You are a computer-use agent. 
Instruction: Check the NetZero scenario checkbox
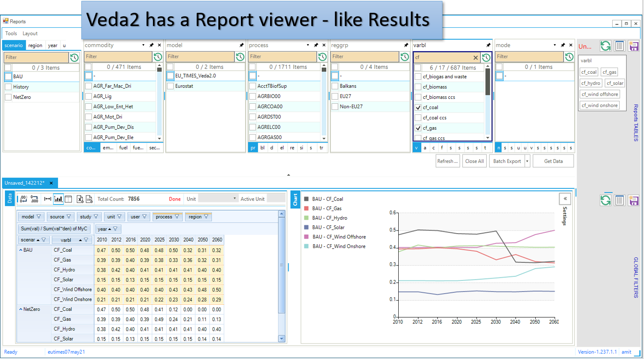click(8, 97)
